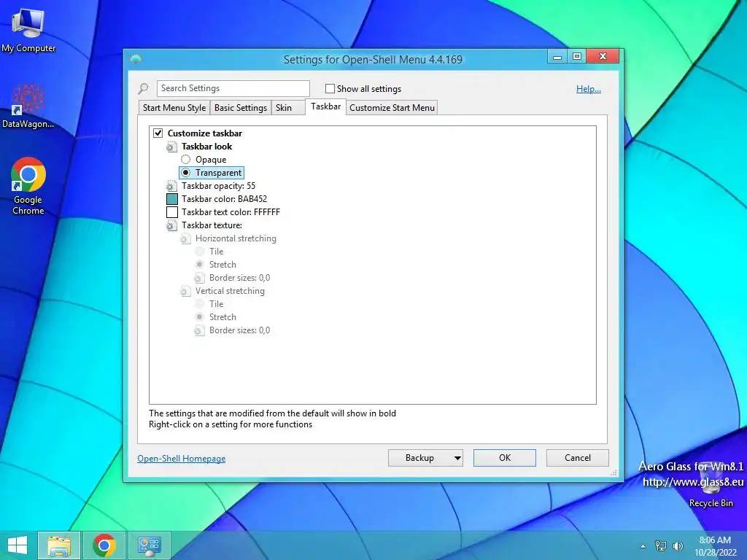Open the Windows Start button

tap(18, 545)
